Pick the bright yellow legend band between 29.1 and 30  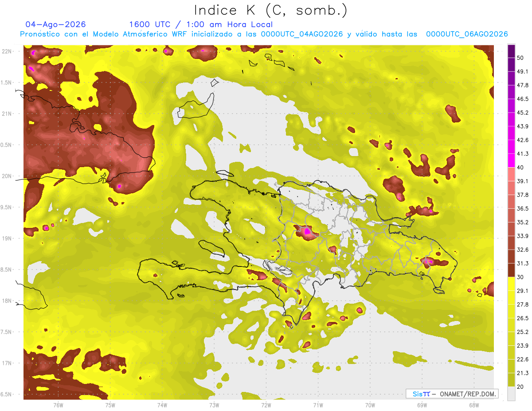click(511, 284)
